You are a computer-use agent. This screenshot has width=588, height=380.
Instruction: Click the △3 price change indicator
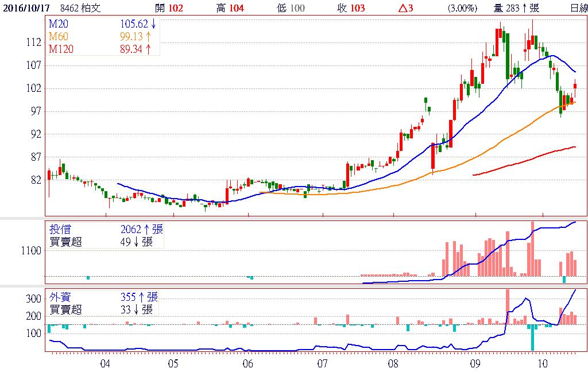[x=407, y=8]
